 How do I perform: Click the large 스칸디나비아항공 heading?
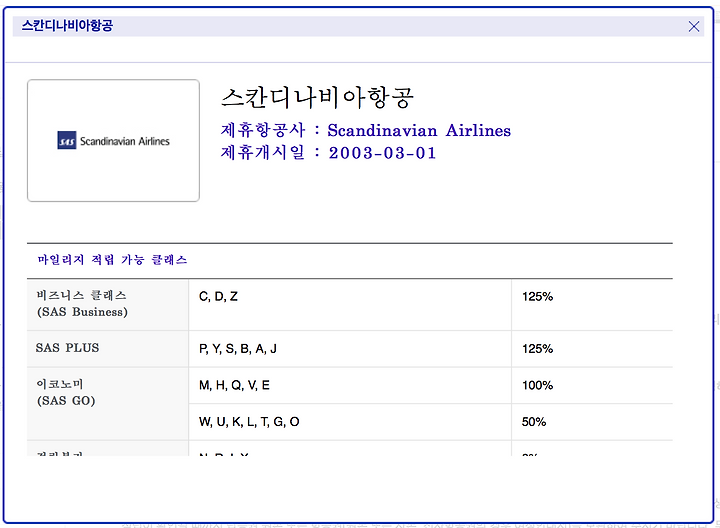click(x=317, y=97)
